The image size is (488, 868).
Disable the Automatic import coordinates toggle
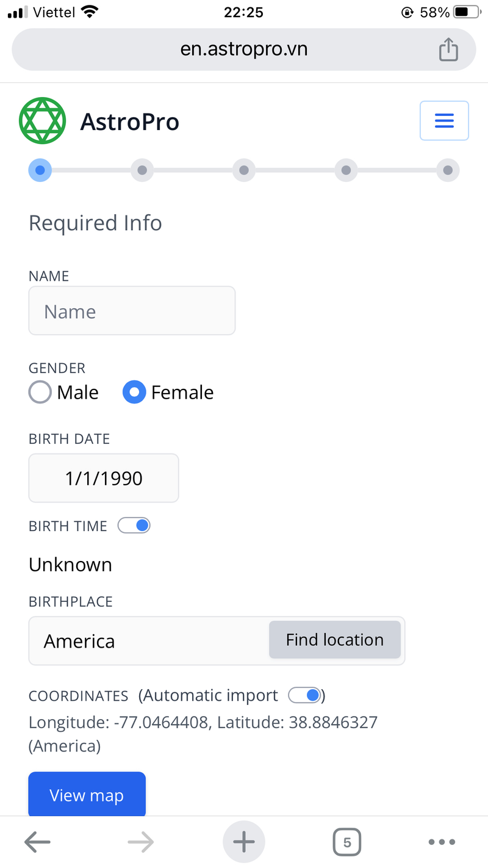pos(305,695)
